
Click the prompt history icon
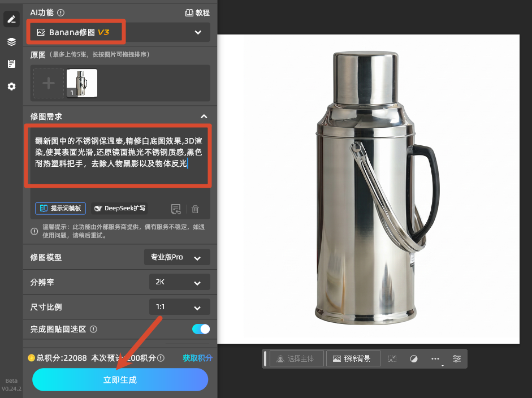coord(176,209)
